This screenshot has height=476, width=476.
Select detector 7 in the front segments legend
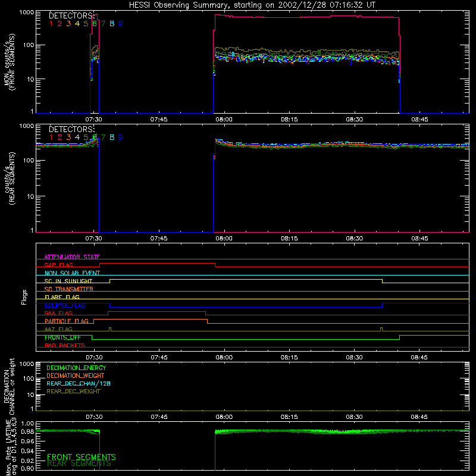coord(103,24)
